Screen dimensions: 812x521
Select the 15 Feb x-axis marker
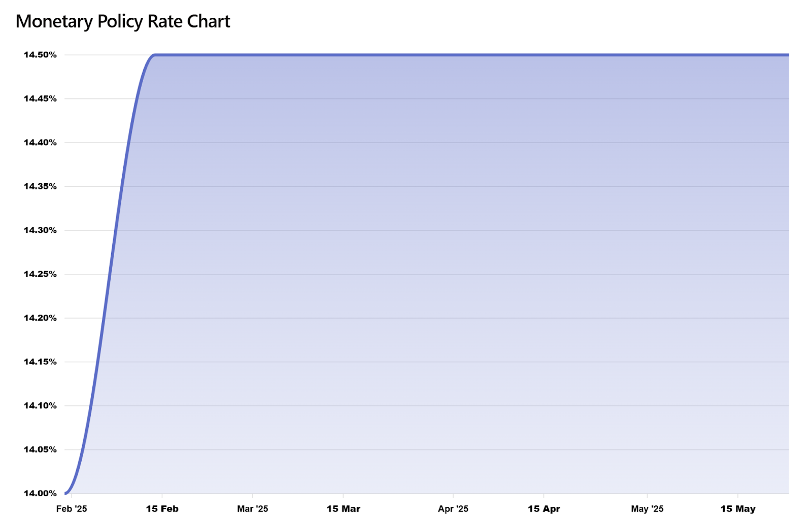click(162, 509)
